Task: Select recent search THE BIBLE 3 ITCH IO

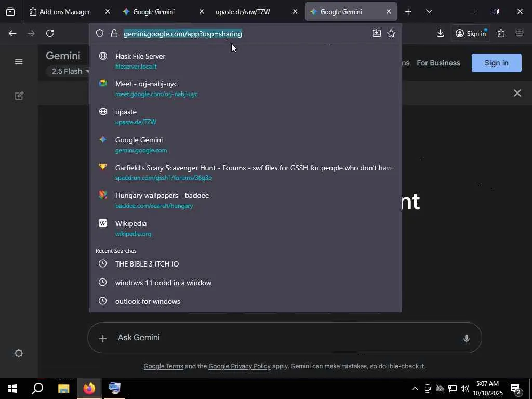Action: (245, 264)
